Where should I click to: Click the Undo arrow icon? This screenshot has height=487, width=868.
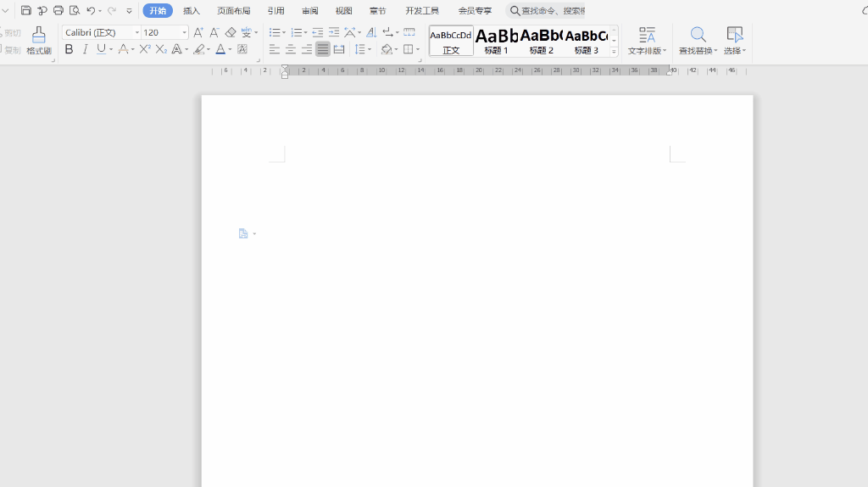(91, 11)
